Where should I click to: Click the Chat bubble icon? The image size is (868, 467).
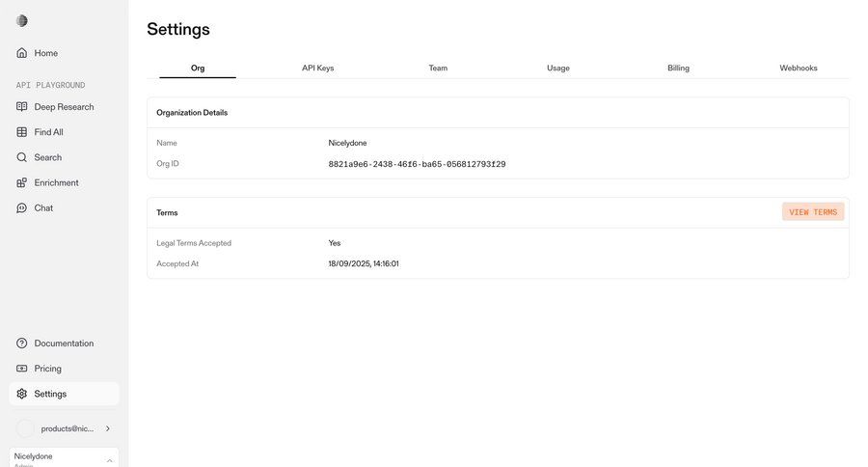tap(22, 207)
